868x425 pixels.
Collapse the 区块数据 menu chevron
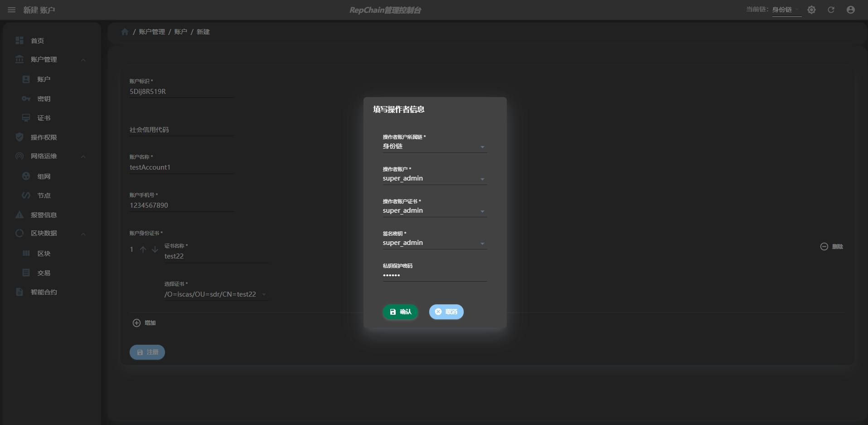tap(83, 234)
